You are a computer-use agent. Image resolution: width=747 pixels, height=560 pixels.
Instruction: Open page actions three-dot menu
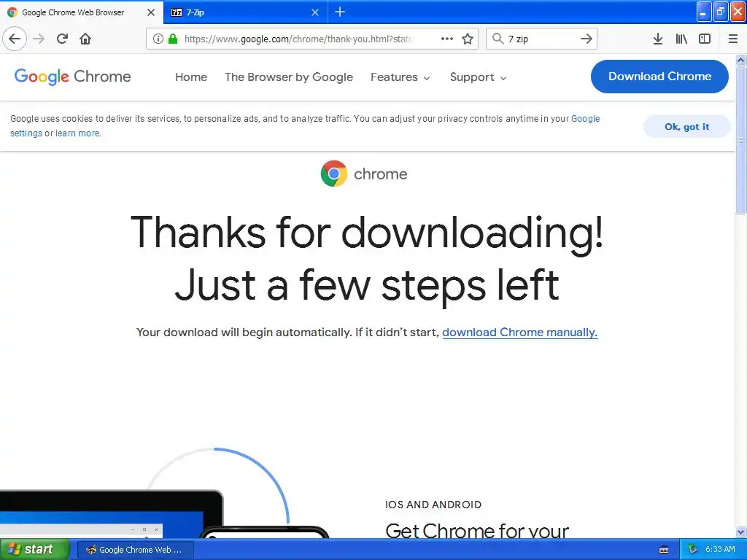(447, 39)
